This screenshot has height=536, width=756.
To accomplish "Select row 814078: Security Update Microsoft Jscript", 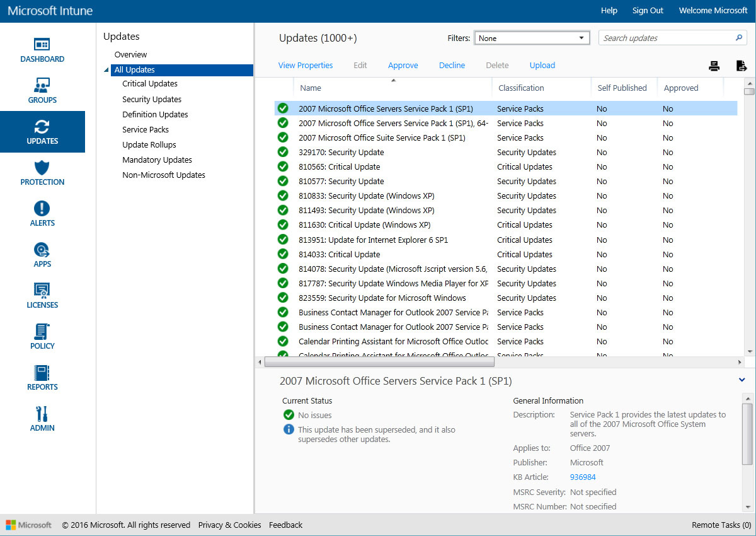I will (x=506, y=269).
